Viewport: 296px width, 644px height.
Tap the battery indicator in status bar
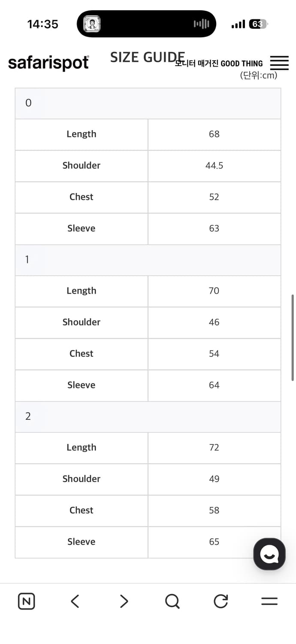(258, 24)
